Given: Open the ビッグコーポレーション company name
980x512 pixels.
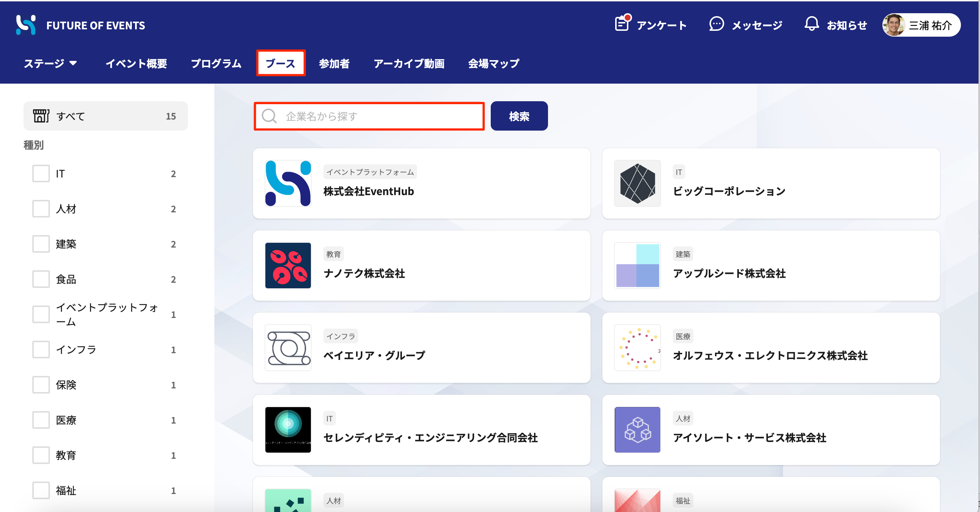Looking at the screenshot, I should [x=729, y=191].
